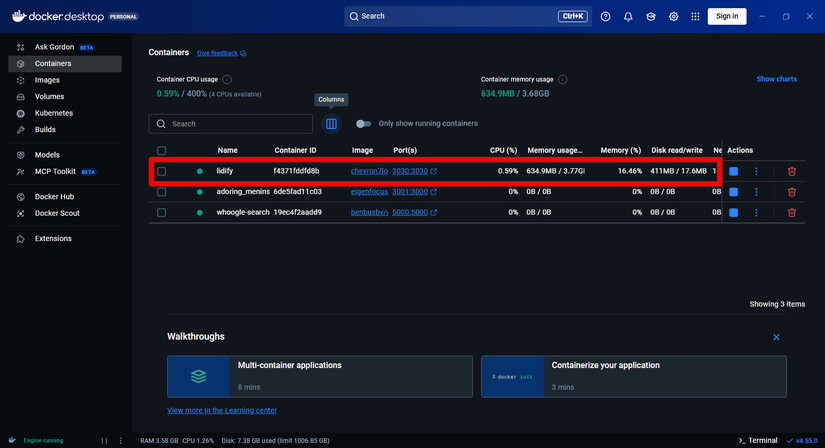Open the apps grid icon
Image resolution: width=825 pixels, height=448 pixels.
click(696, 16)
